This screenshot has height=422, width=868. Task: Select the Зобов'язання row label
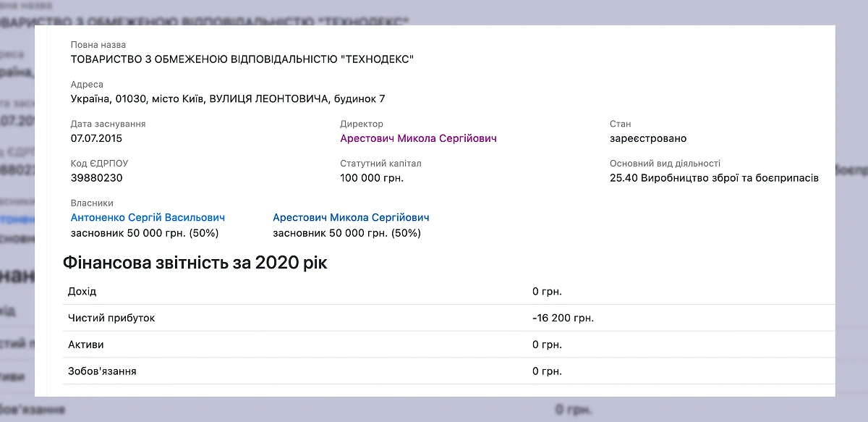point(102,371)
